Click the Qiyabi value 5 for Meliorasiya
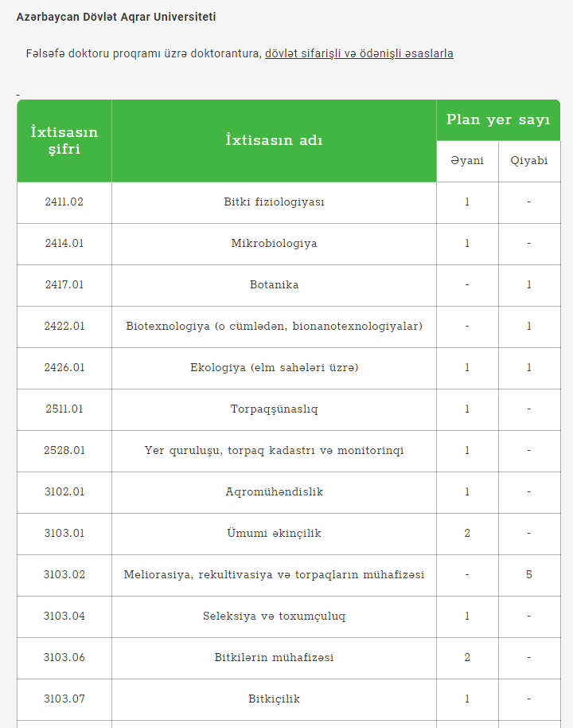 click(x=529, y=575)
